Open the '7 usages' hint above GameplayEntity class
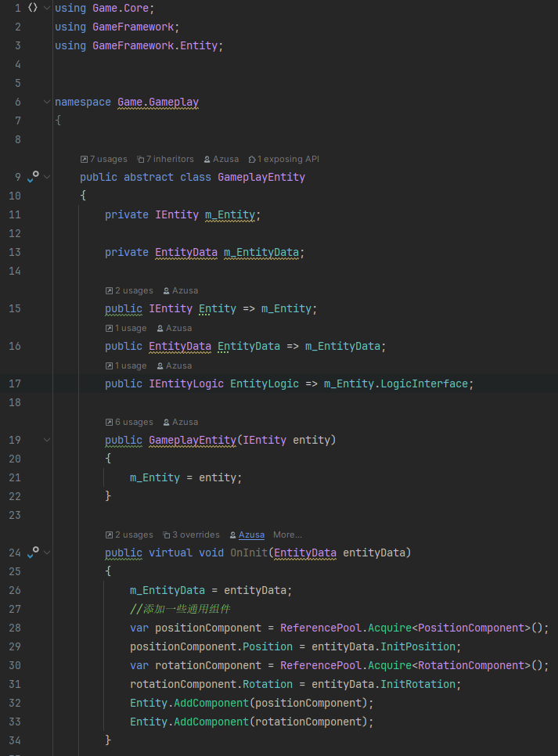 point(103,159)
